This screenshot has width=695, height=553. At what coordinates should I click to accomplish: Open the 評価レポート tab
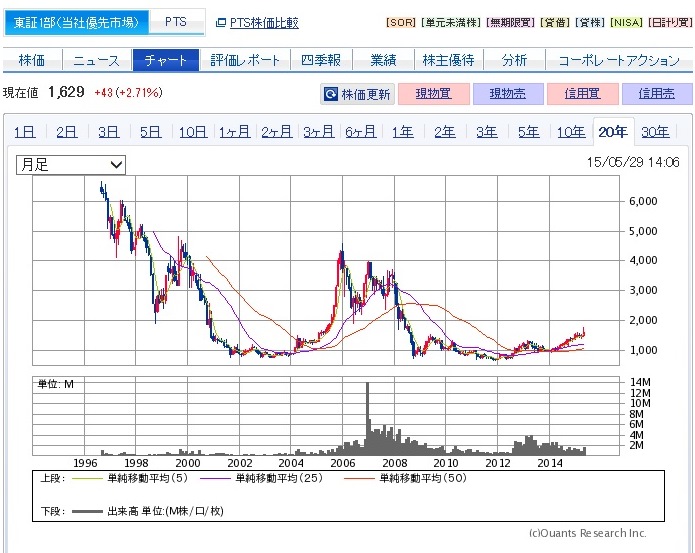coord(246,60)
